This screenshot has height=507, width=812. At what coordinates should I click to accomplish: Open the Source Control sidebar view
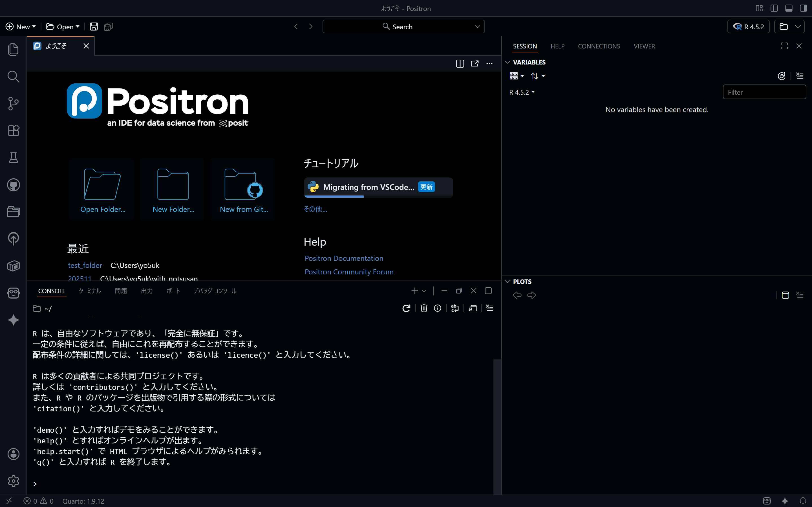pos(14,104)
